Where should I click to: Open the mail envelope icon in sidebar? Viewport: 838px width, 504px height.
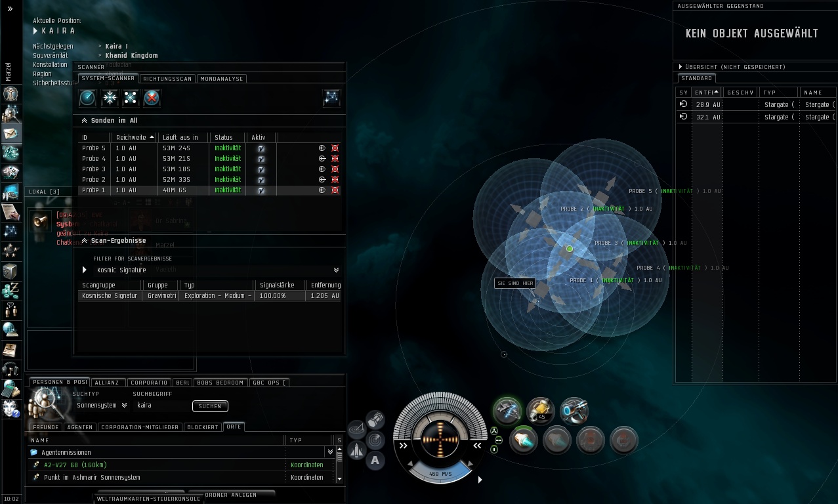tap(10, 133)
